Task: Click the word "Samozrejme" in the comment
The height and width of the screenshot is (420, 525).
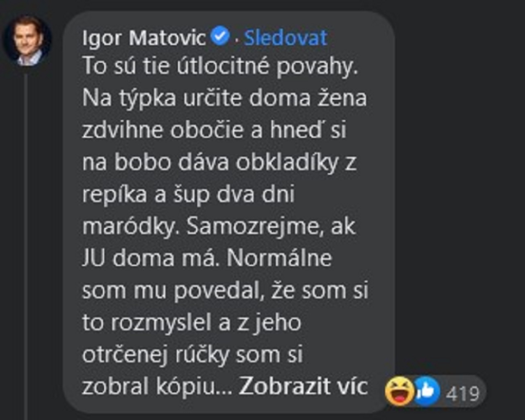Action: [253, 227]
